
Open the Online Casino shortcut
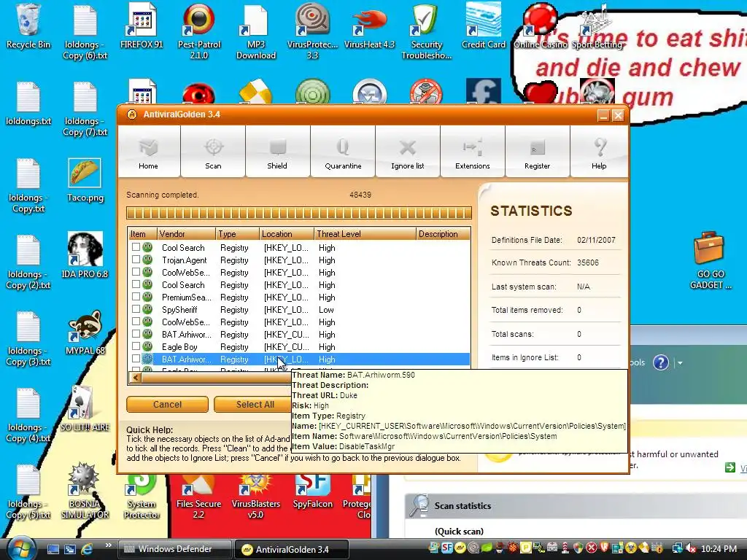click(x=541, y=26)
